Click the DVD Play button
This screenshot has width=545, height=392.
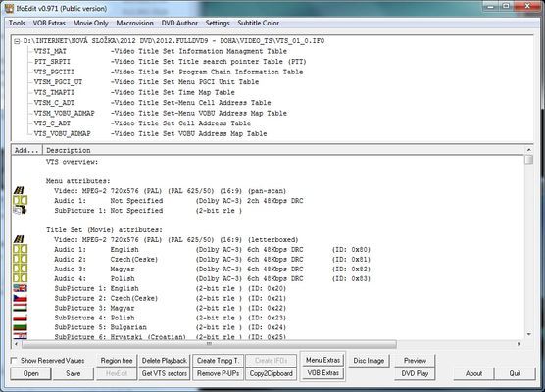click(x=415, y=373)
